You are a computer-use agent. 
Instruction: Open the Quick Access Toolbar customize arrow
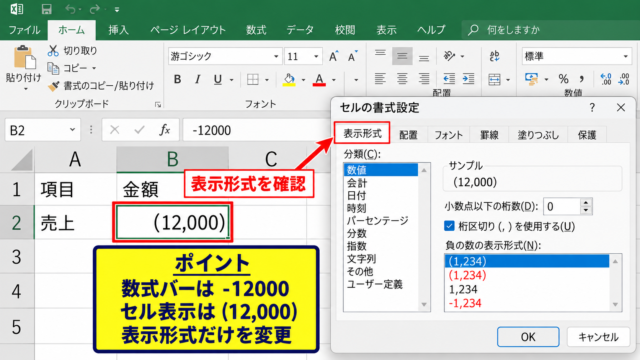pos(117,9)
